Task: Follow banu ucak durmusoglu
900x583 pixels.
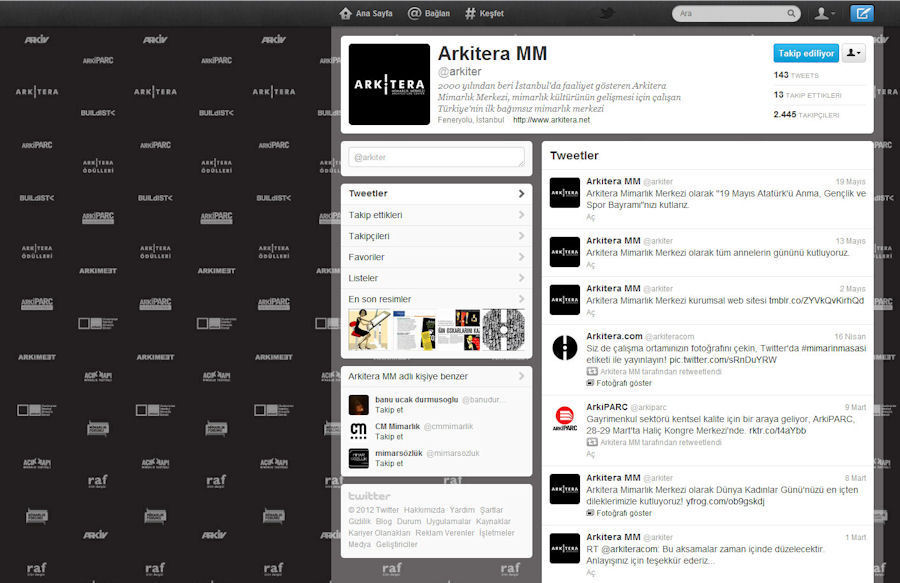Action: [389, 410]
